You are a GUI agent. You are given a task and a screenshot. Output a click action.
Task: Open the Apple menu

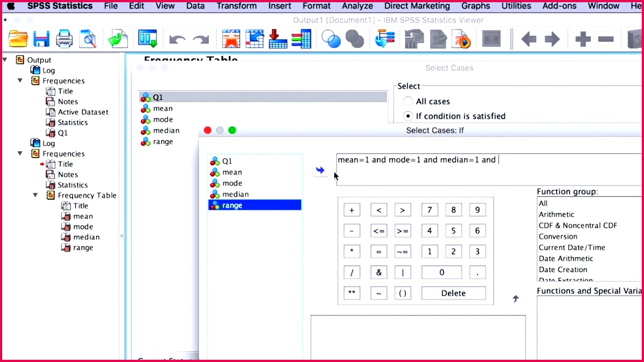(x=11, y=6)
